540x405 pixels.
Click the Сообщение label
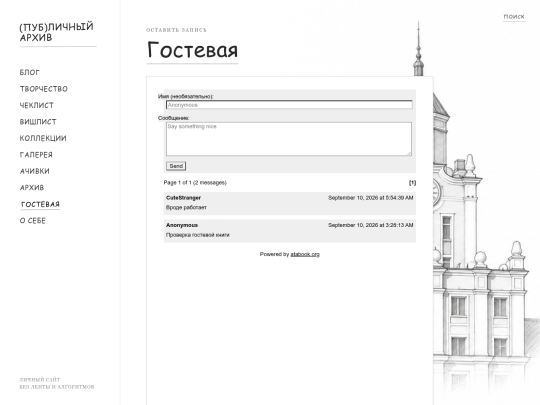pyautogui.click(x=174, y=118)
